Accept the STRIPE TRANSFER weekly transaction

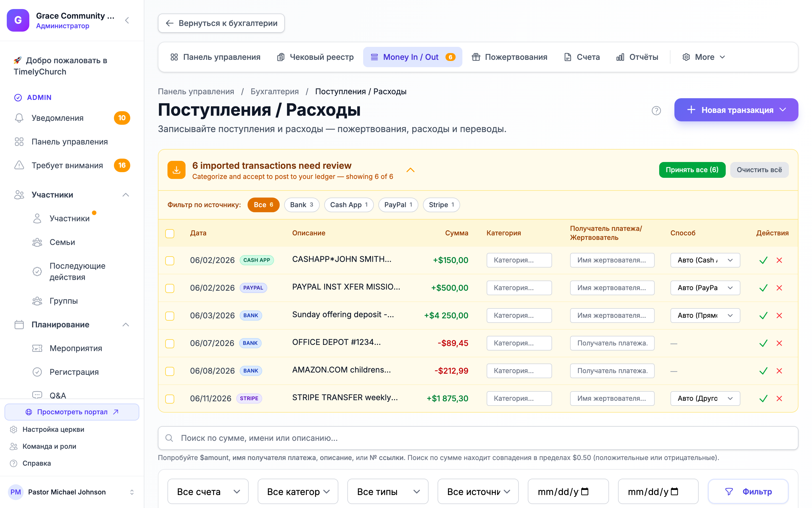[x=763, y=398]
